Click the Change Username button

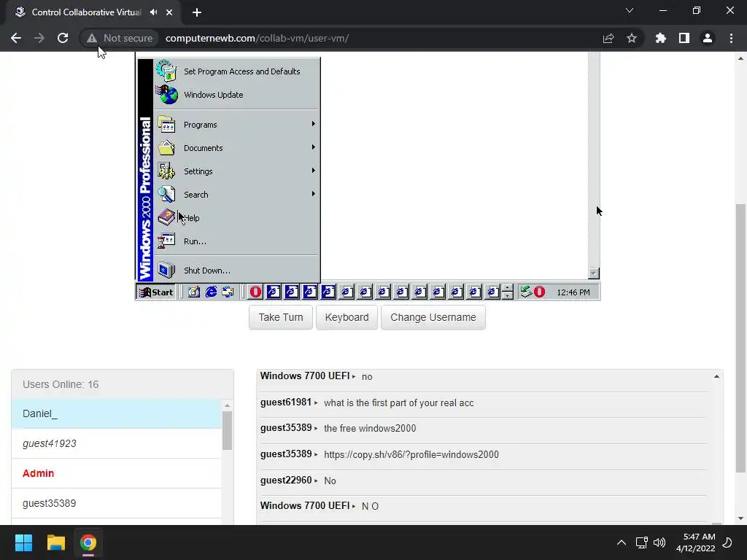pyautogui.click(x=433, y=317)
